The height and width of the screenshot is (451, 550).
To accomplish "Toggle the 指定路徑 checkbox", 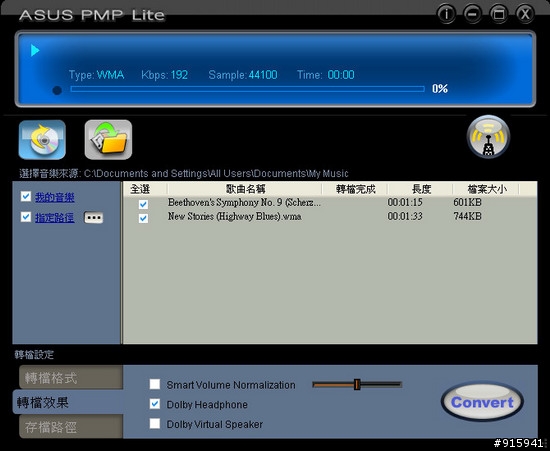I will pos(26,217).
